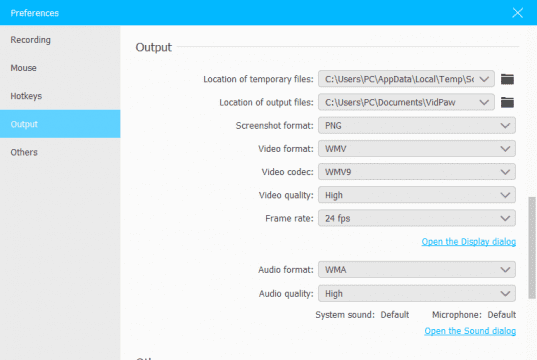Open the Screenshot format dropdown
Screen dimensions: 537x360
pyautogui.click(x=417, y=125)
